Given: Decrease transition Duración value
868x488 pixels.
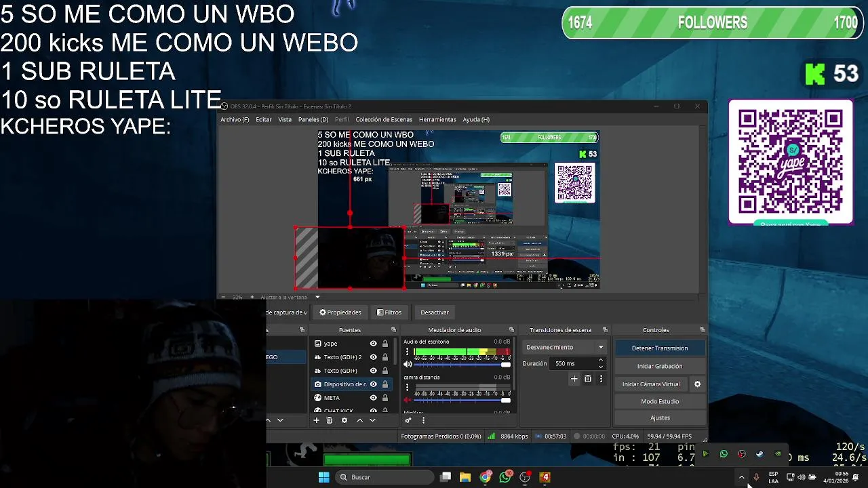Looking at the screenshot, I should click(x=601, y=367).
